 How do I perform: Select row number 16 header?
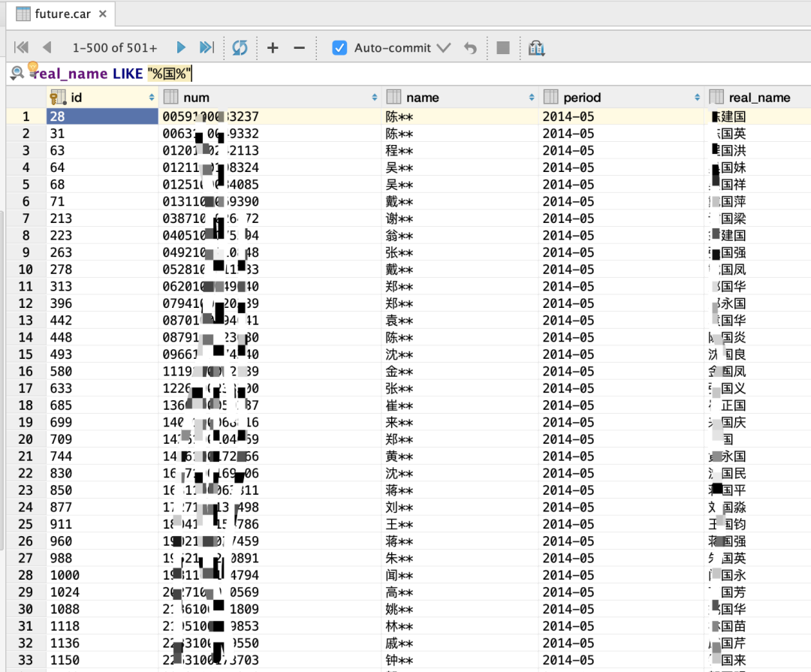26,371
